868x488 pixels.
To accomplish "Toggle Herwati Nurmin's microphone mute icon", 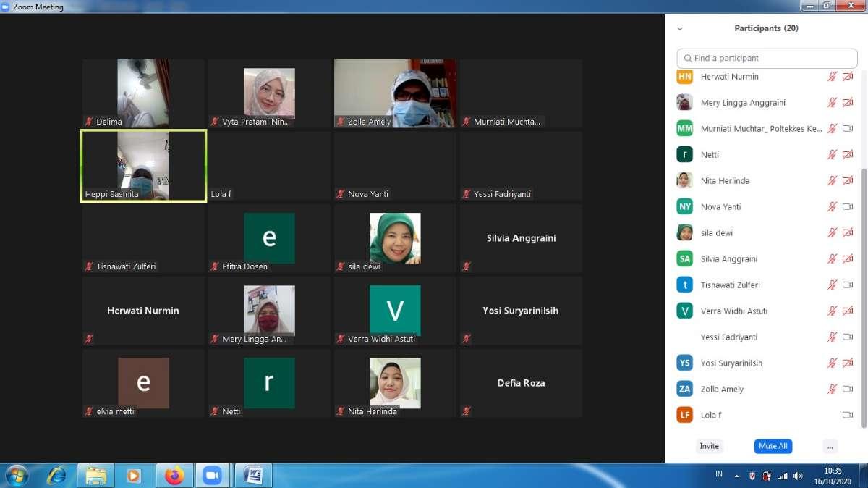I will (832, 76).
